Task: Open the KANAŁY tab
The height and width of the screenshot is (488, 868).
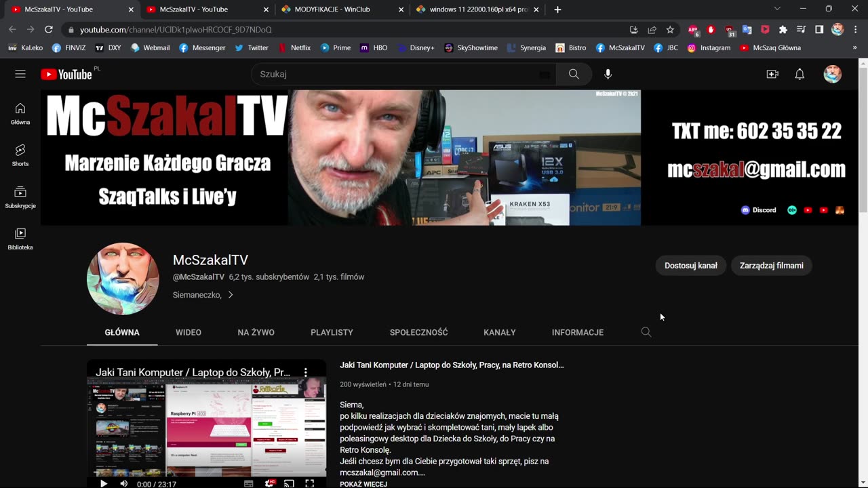Action: coord(500,332)
